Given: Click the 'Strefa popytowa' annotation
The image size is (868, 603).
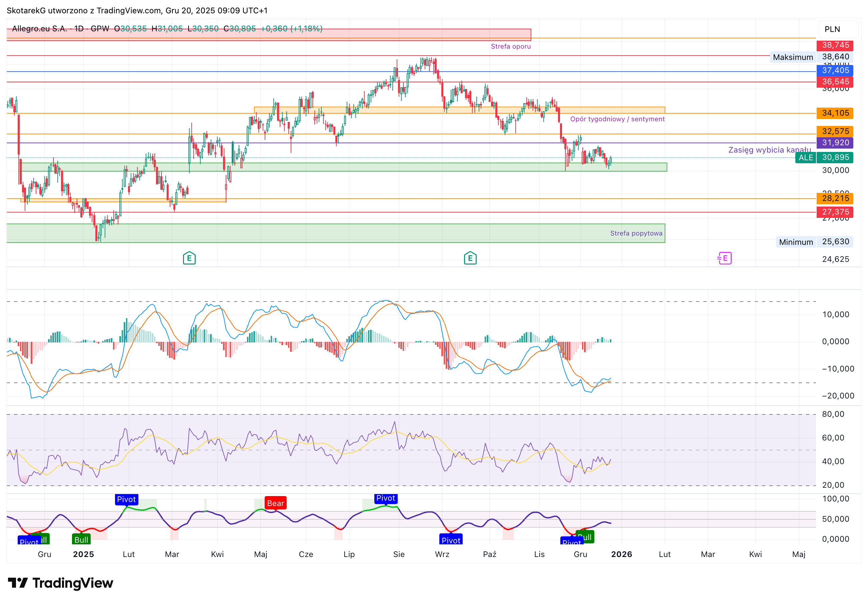Looking at the screenshot, I should pyautogui.click(x=636, y=233).
